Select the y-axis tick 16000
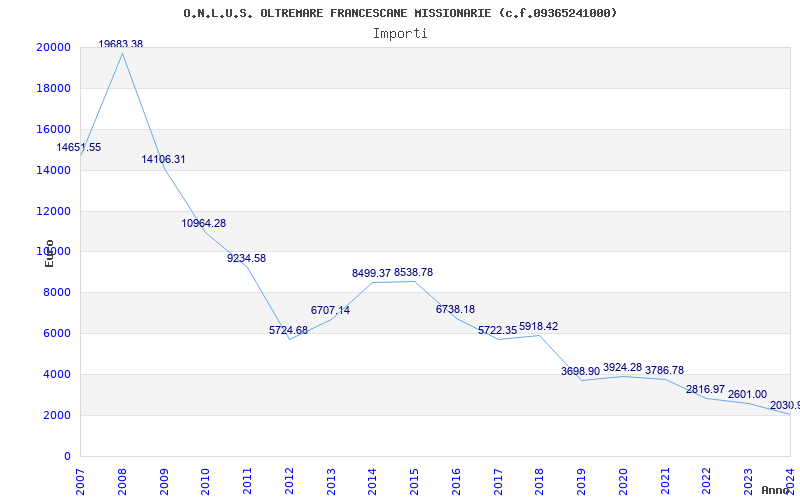Image resolution: width=800 pixels, height=500 pixels. [53, 130]
